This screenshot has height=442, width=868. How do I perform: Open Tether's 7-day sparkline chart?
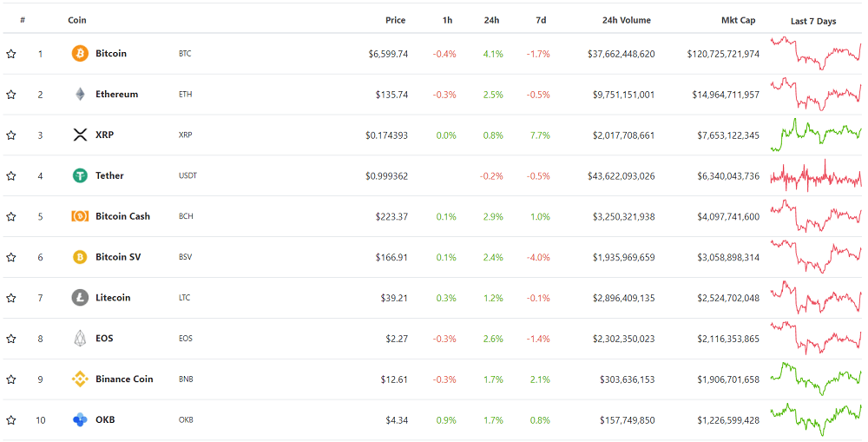(x=816, y=175)
